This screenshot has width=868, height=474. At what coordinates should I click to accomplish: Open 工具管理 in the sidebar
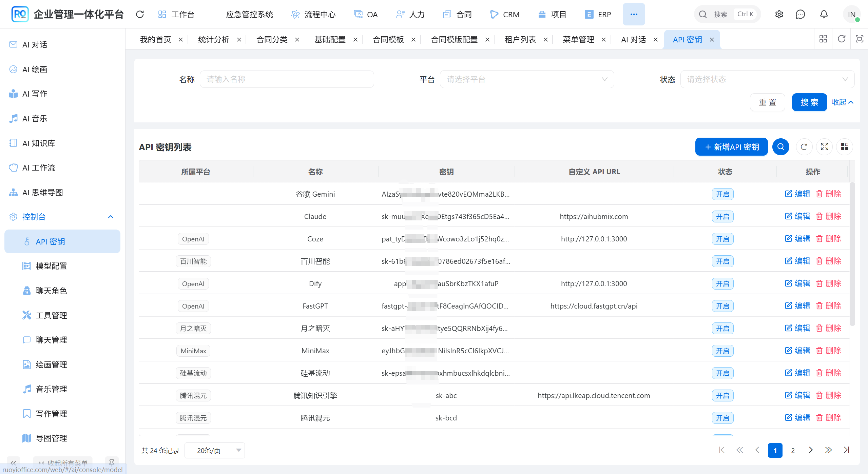(62, 315)
